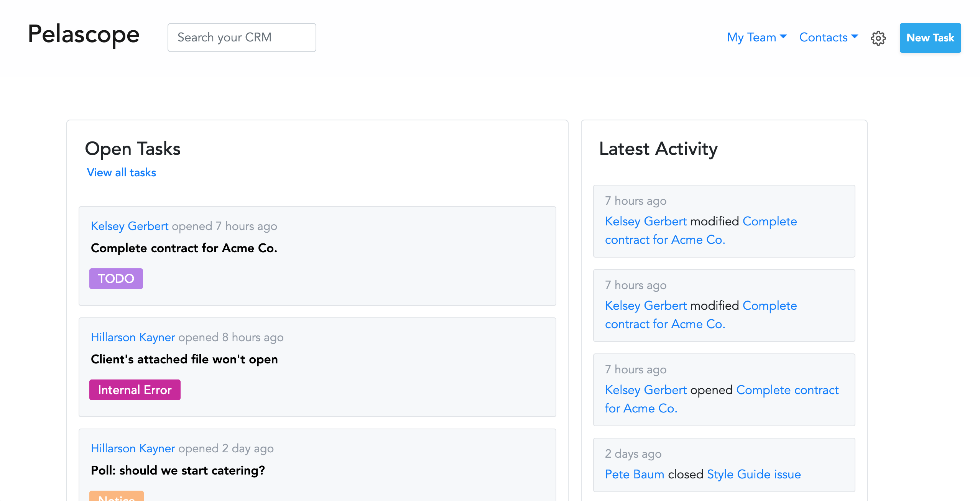Open Kelsey Gerbert in top activity entry
This screenshot has width=980, height=501.
[646, 221]
